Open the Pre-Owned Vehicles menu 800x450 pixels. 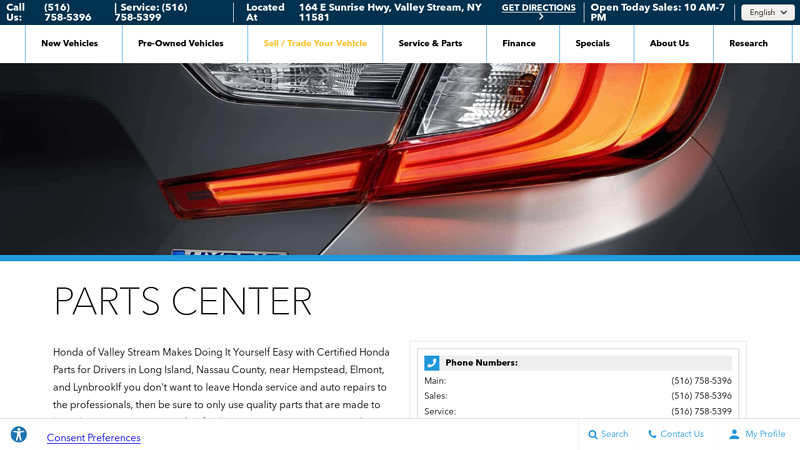[181, 43]
